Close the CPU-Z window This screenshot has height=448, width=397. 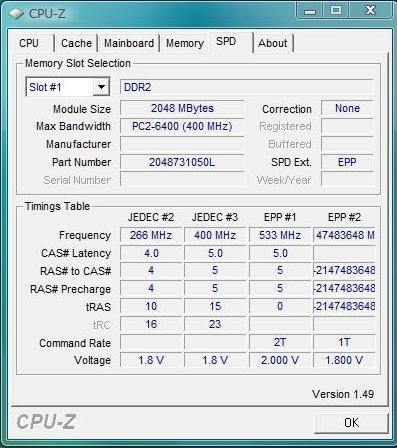tap(371, 11)
